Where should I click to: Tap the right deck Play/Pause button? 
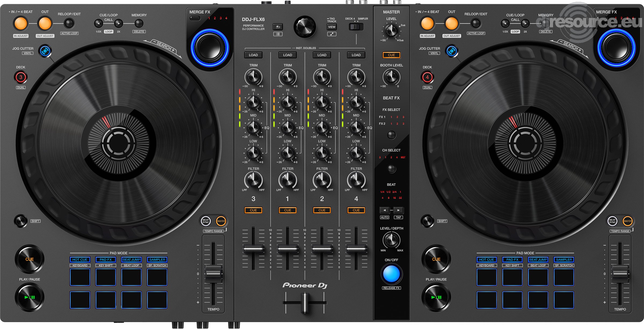point(436,297)
